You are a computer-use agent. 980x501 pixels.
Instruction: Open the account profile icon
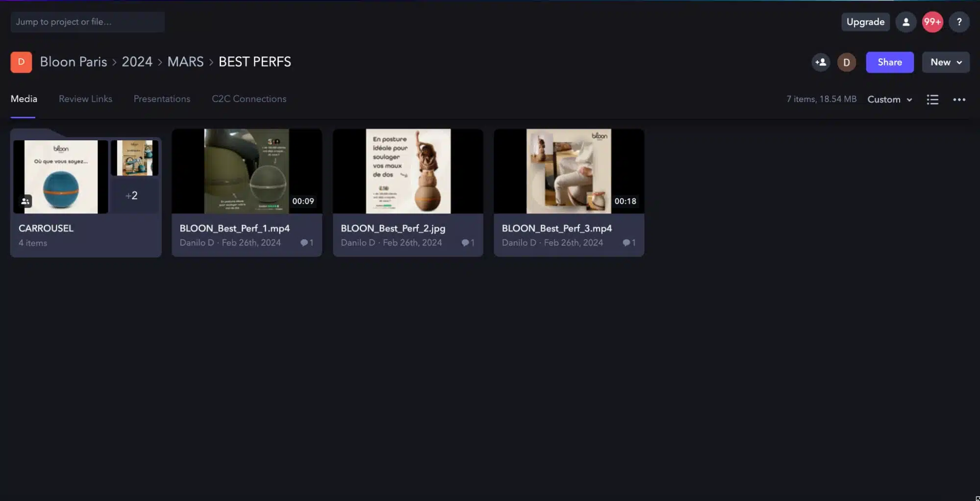[x=906, y=22]
